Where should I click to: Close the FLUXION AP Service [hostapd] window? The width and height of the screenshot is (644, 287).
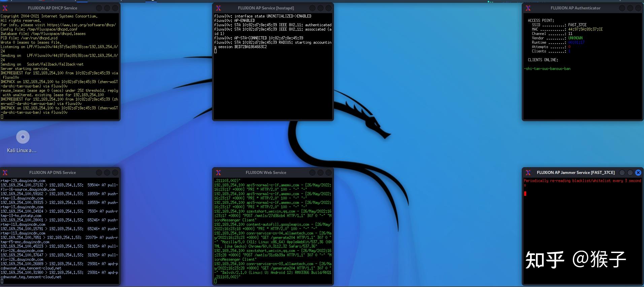(329, 8)
